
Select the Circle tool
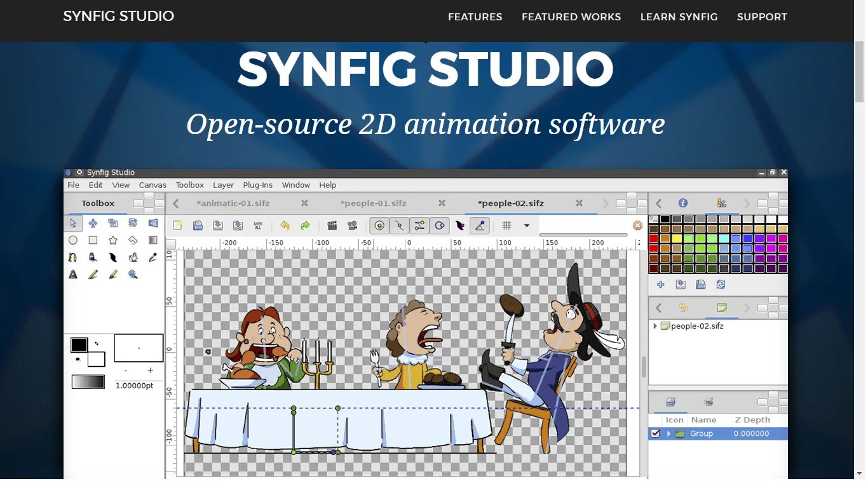[73, 240]
